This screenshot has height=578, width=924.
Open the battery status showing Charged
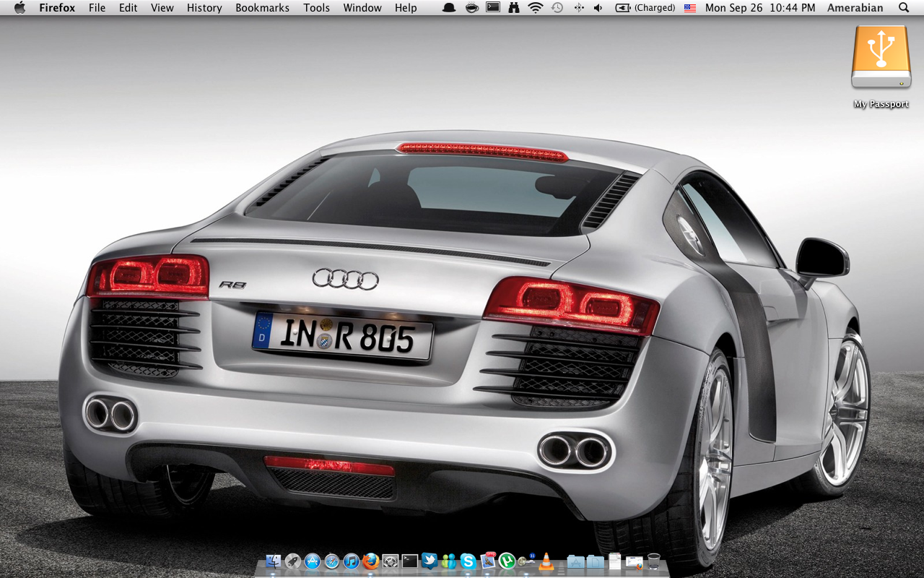(x=645, y=8)
